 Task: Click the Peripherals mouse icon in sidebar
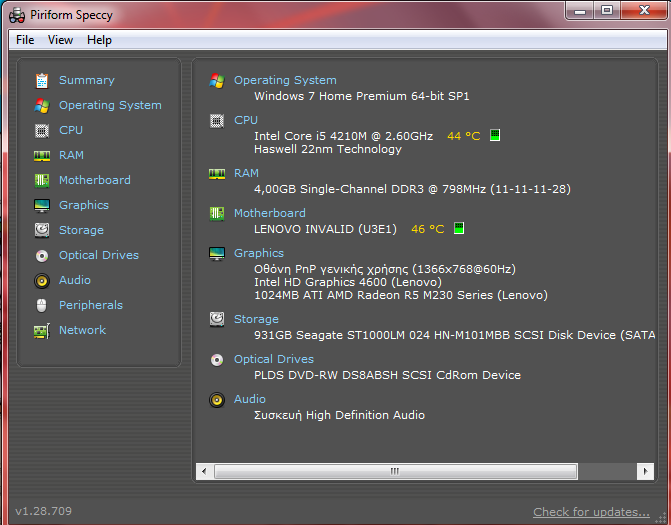coord(42,306)
